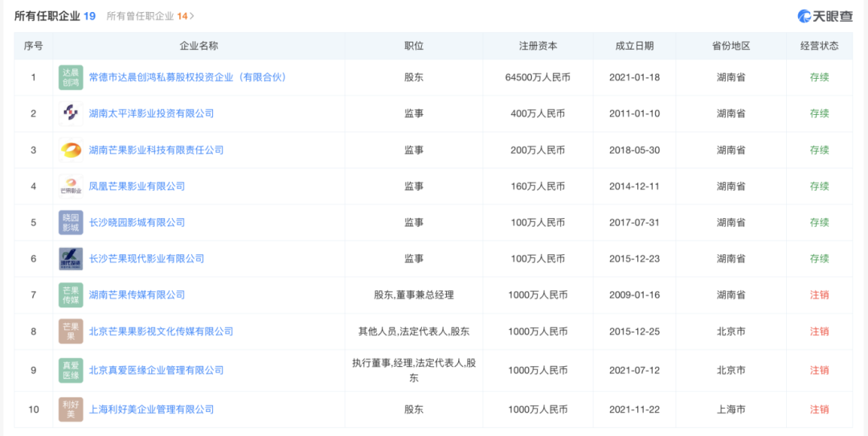This screenshot has width=868, height=436.
Task: Click the 省份地区 column header
Action: (731, 46)
